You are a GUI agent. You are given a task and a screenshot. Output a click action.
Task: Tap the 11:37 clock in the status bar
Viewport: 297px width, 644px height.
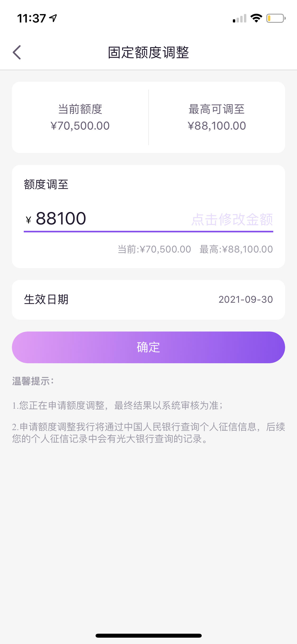coord(31,19)
